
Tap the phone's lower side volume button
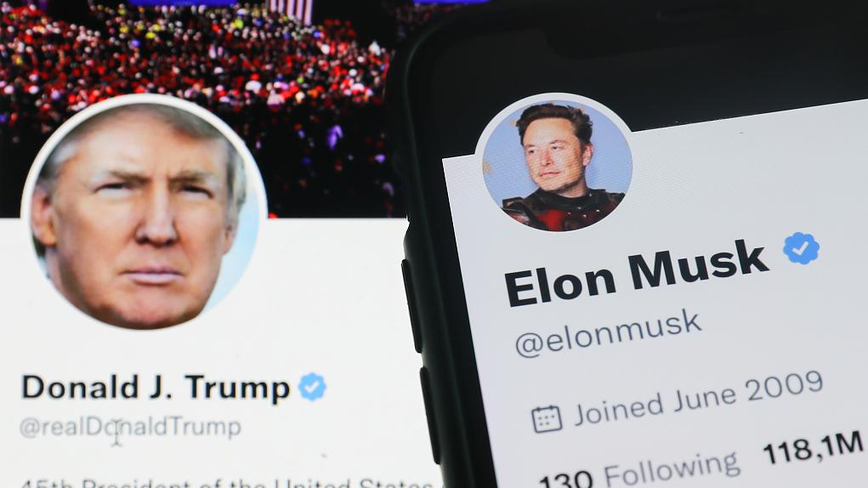pyautogui.click(x=429, y=415)
